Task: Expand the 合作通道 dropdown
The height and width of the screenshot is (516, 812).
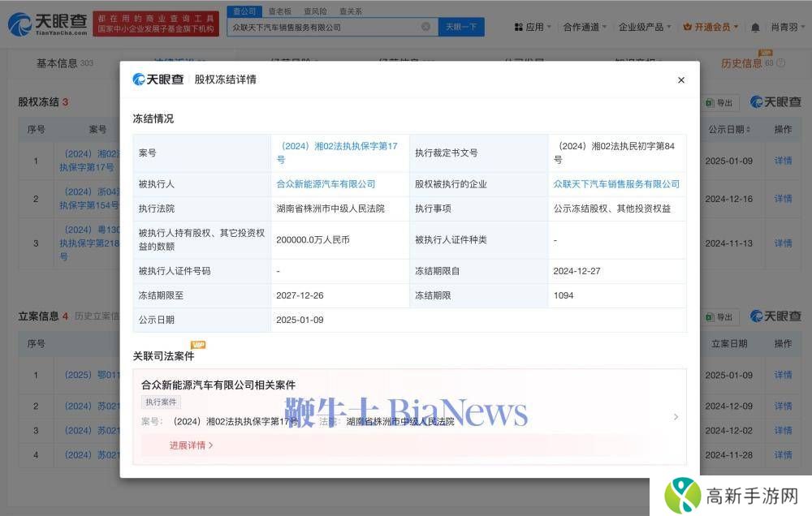Action: coord(585,27)
